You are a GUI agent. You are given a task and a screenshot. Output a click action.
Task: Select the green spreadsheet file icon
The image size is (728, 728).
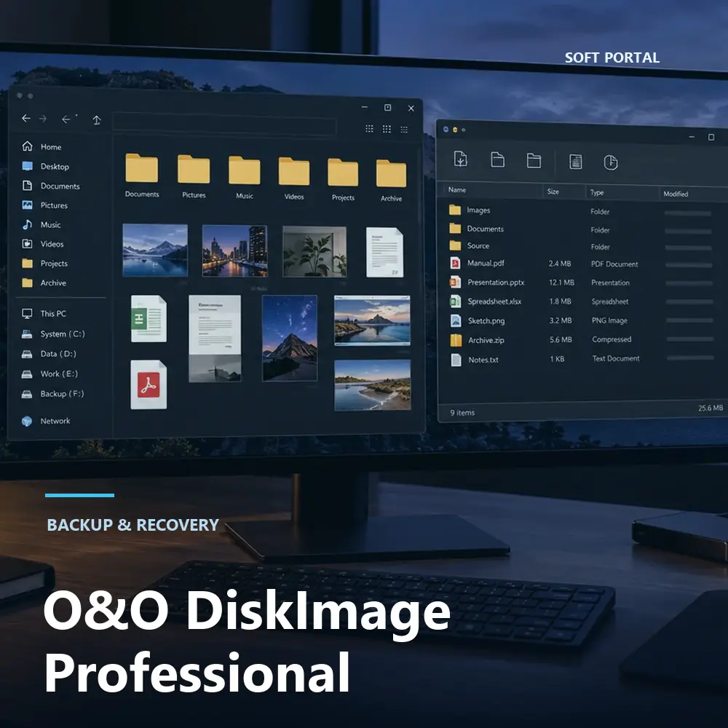tap(149, 319)
